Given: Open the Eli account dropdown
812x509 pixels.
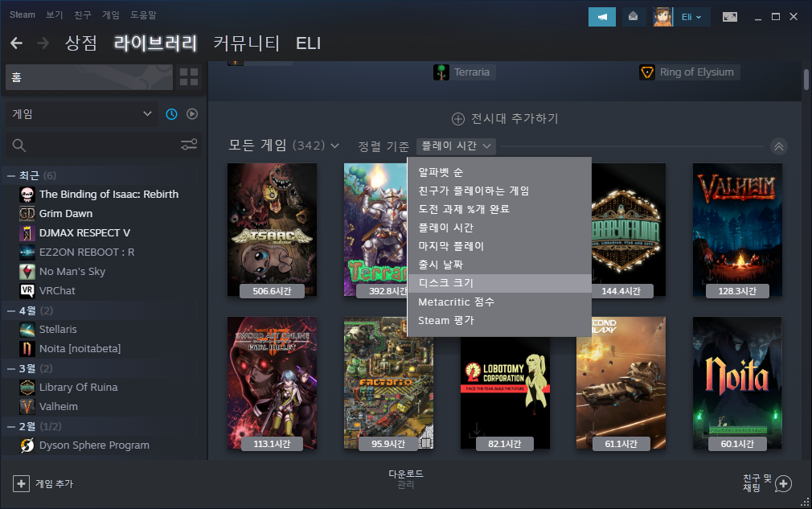Looking at the screenshot, I should [x=691, y=17].
